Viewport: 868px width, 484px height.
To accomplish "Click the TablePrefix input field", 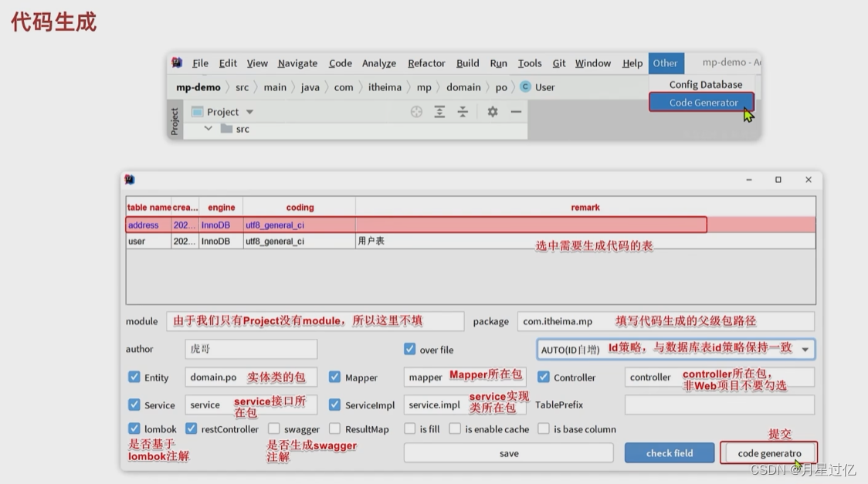I will pos(719,404).
